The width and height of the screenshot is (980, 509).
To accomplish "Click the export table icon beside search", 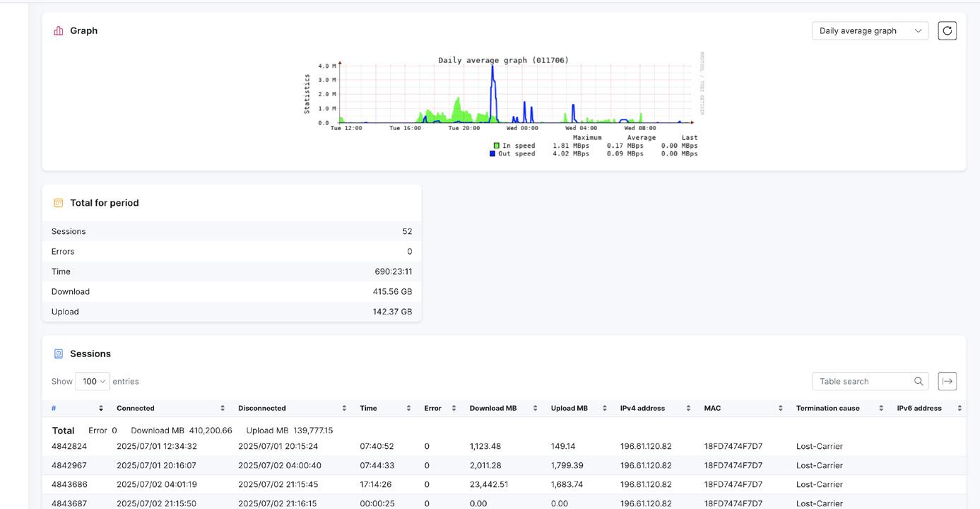I will 947,381.
